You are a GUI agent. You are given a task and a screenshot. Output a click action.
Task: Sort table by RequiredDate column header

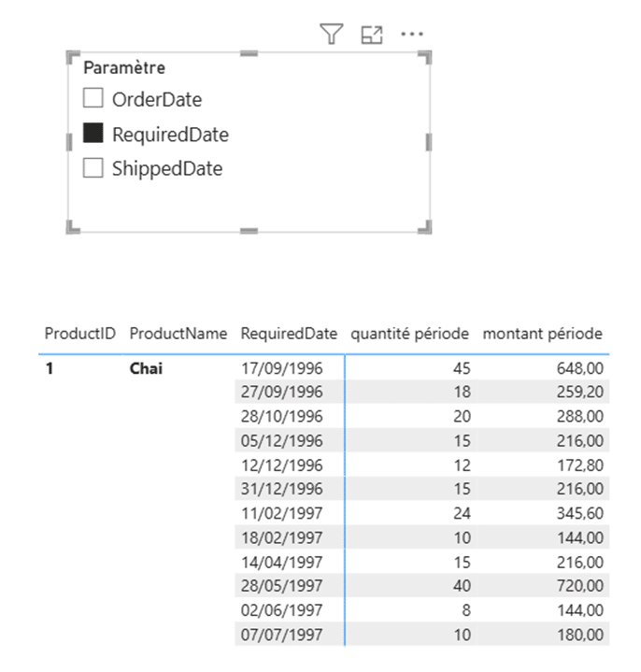[x=289, y=334]
